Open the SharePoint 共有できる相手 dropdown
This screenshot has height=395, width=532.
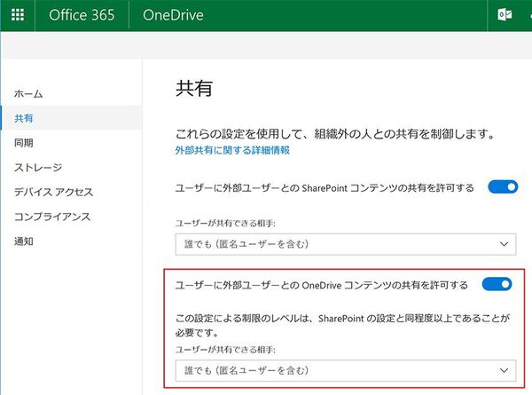(x=346, y=244)
